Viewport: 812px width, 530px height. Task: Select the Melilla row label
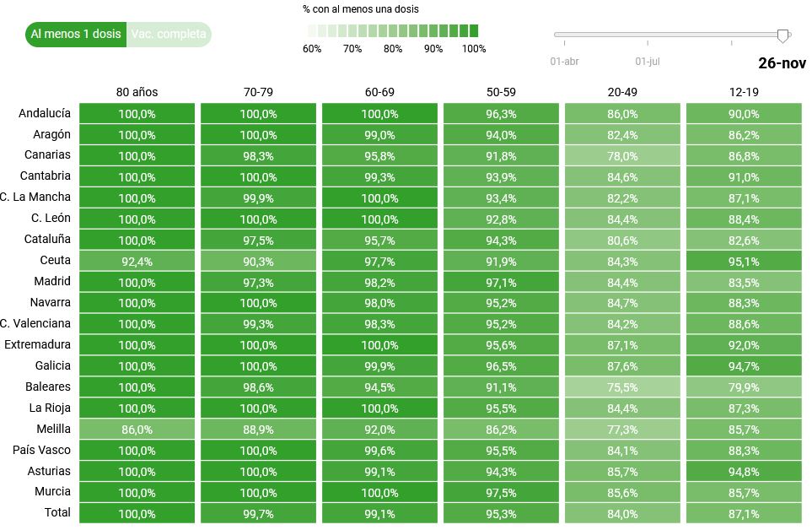(54, 429)
